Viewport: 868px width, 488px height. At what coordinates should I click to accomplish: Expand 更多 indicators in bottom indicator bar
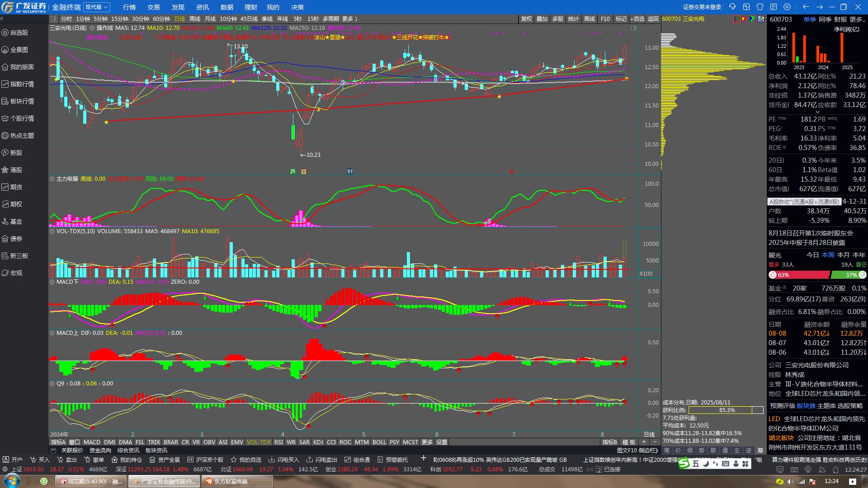pos(427,442)
